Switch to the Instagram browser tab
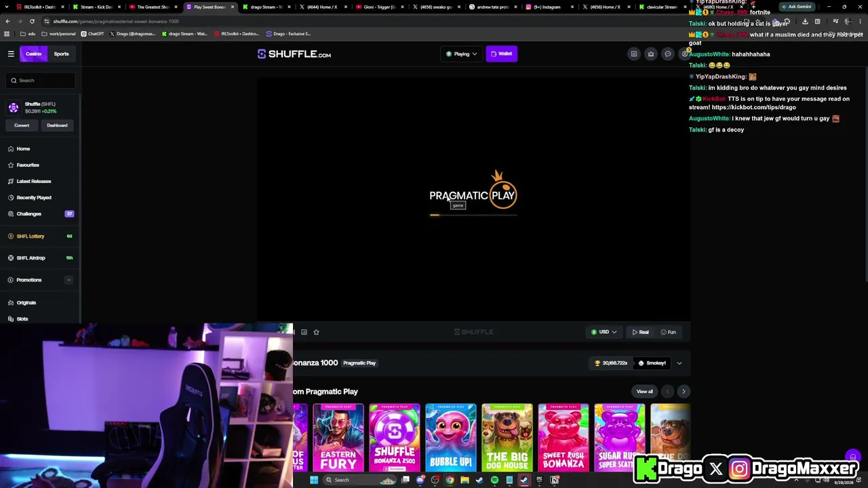This screenshot has width=868, height=488. tap(549, 7)
